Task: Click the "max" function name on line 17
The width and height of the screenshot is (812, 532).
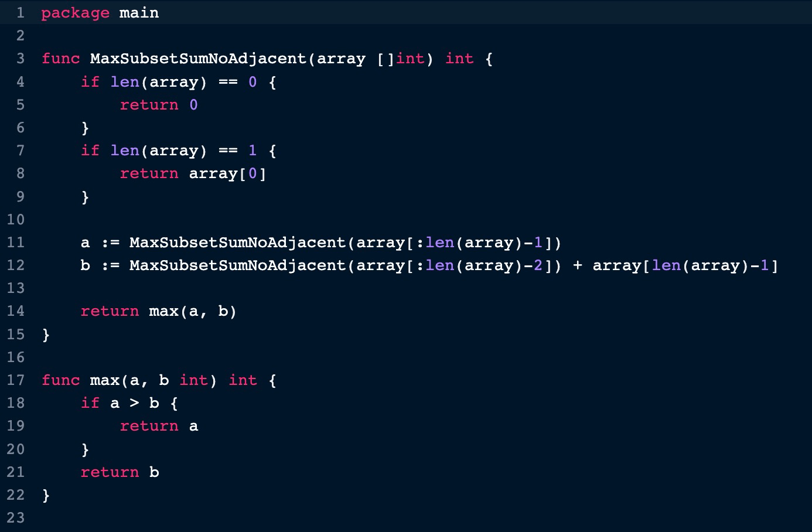Action: [x=105, y=380]
